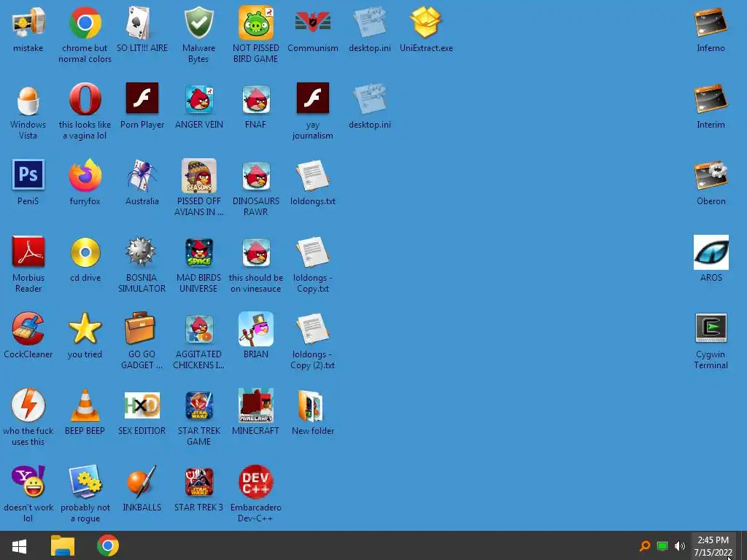Screen dimensions: 747x560
Task: Select the 'mistake' computer icon
Action: [x=28, y=23]
